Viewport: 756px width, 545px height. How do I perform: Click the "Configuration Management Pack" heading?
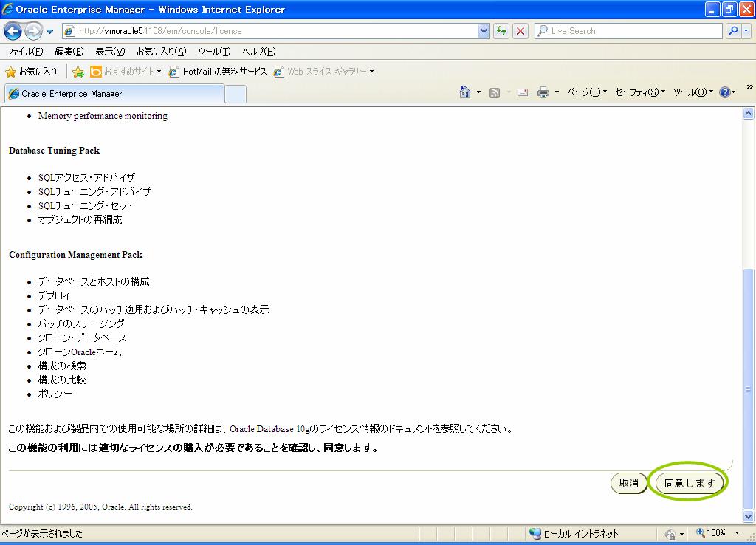point(76,255)
